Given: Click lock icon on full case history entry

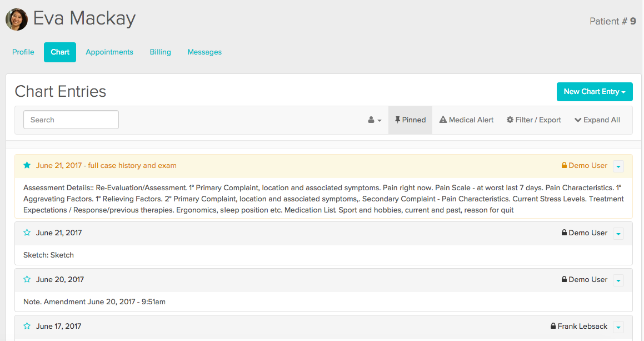Looking at the screenshot, I should [x=564, y=165].
